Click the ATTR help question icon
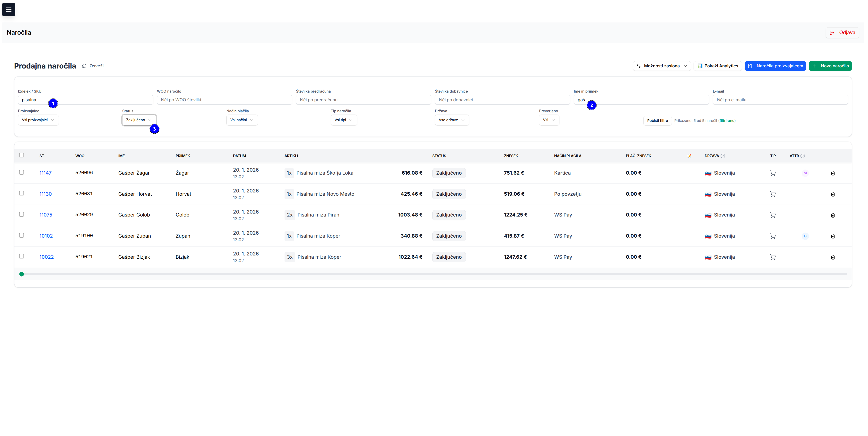868x436 pixels. 803,156
